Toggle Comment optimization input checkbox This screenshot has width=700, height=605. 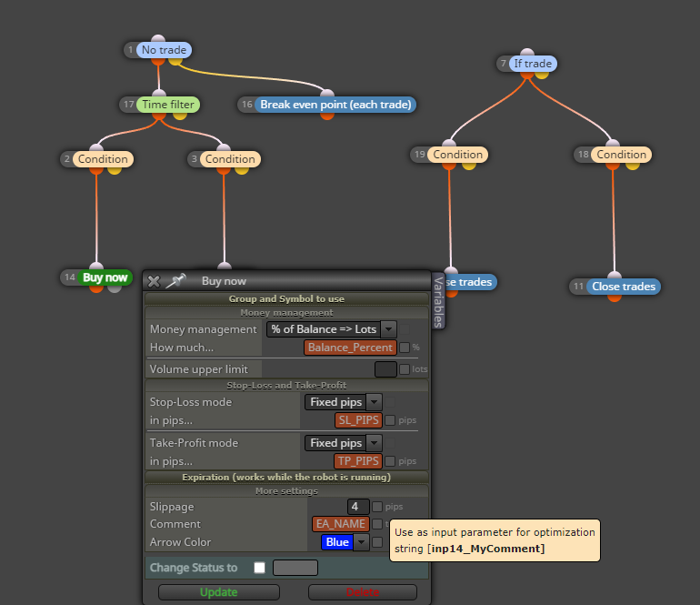coord(377,524)
